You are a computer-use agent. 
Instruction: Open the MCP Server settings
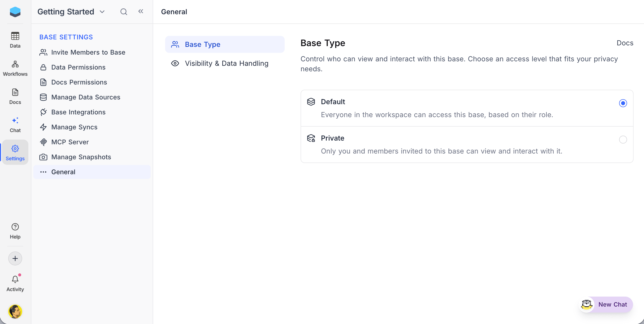70,142
